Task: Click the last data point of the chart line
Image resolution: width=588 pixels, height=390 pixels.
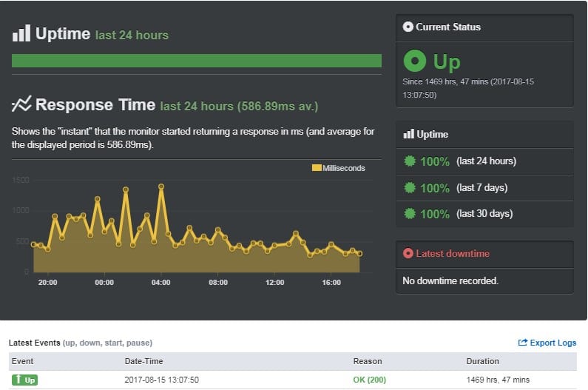Action: tap(359, 254)
